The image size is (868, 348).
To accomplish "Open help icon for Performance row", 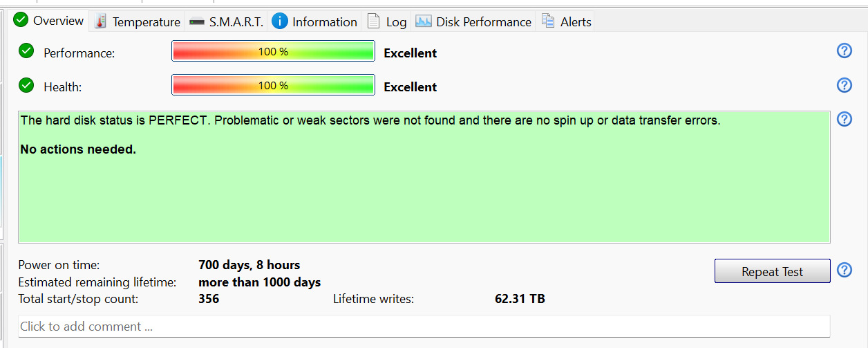I will [x=844, y=51].
